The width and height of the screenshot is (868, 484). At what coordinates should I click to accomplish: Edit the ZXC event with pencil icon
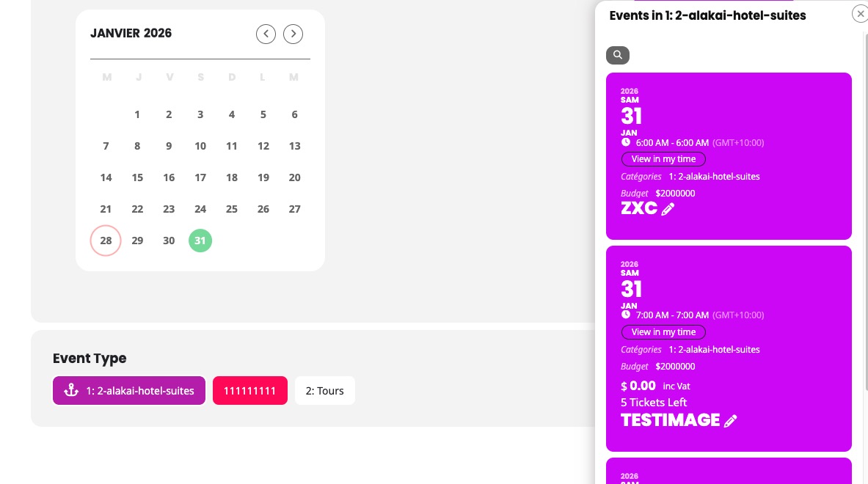coord(668,209)
